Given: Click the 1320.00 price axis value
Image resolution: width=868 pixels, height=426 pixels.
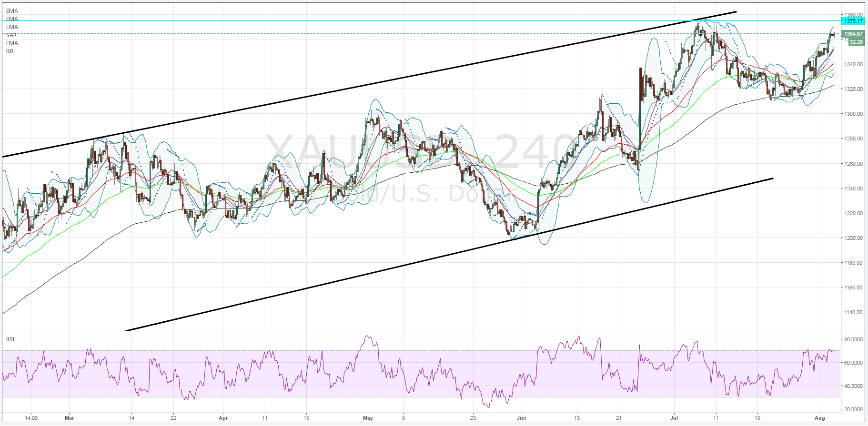Looking at the screenshot, I should point(854,89).
